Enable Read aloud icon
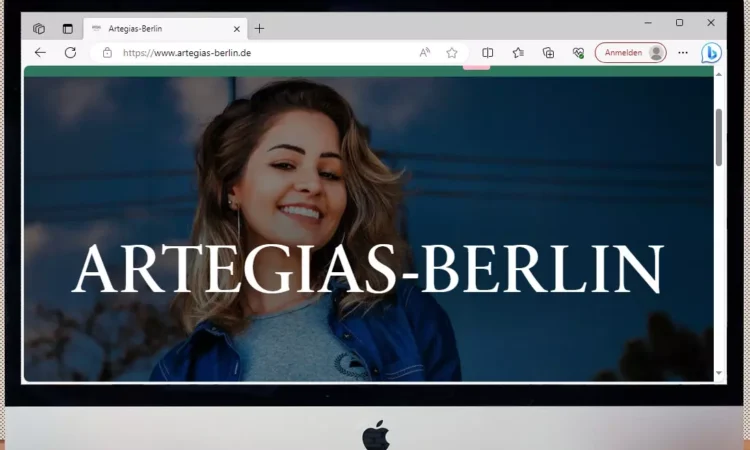This screenshot has height=450, width=750. point(424,53)
